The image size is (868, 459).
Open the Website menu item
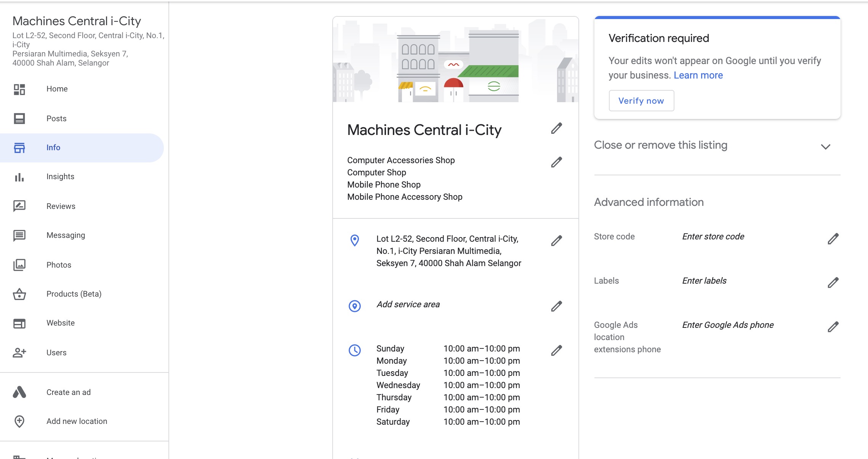(82, 323)
